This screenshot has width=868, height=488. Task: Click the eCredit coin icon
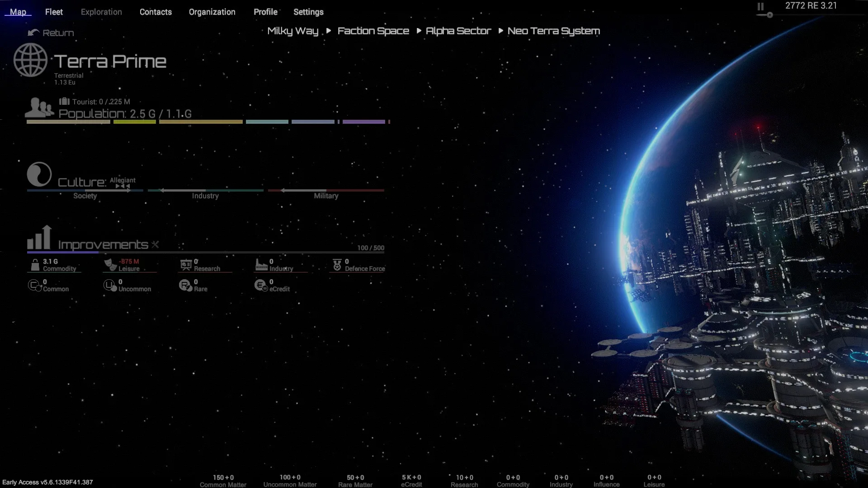(x=261, y=285)
